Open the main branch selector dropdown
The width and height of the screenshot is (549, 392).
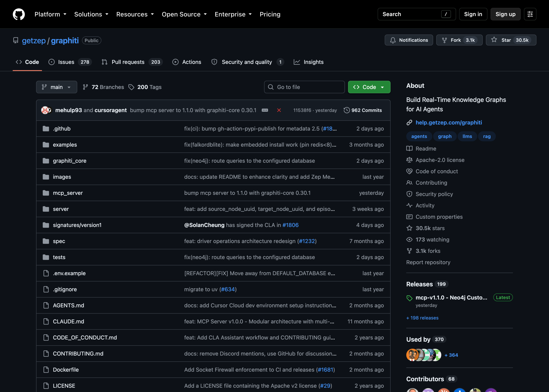click(57, 87)
